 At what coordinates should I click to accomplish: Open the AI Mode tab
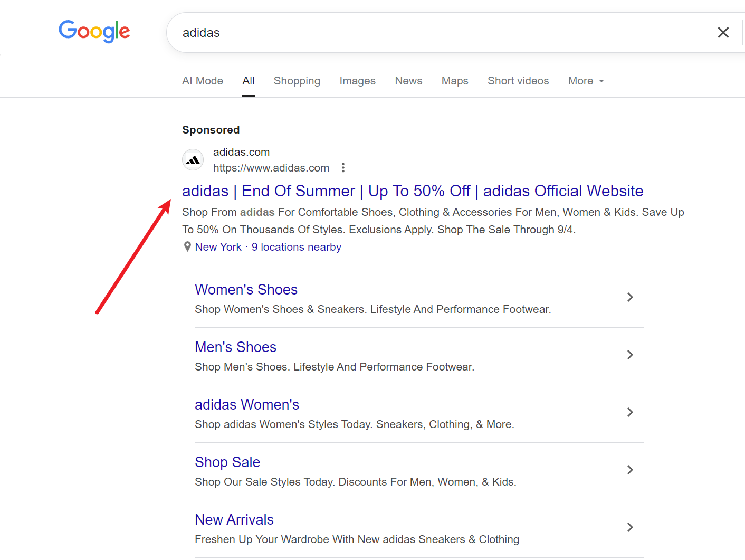pyautogui.click(x=202, y=81)
